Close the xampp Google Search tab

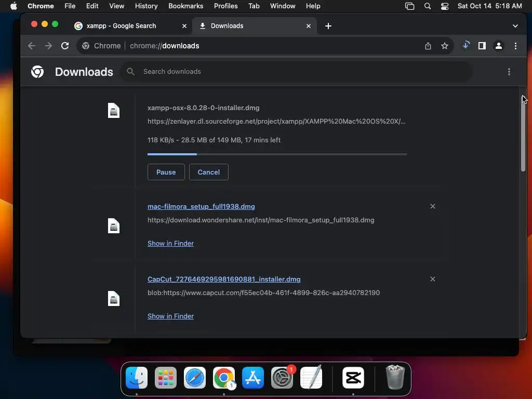tap(184, 26)
